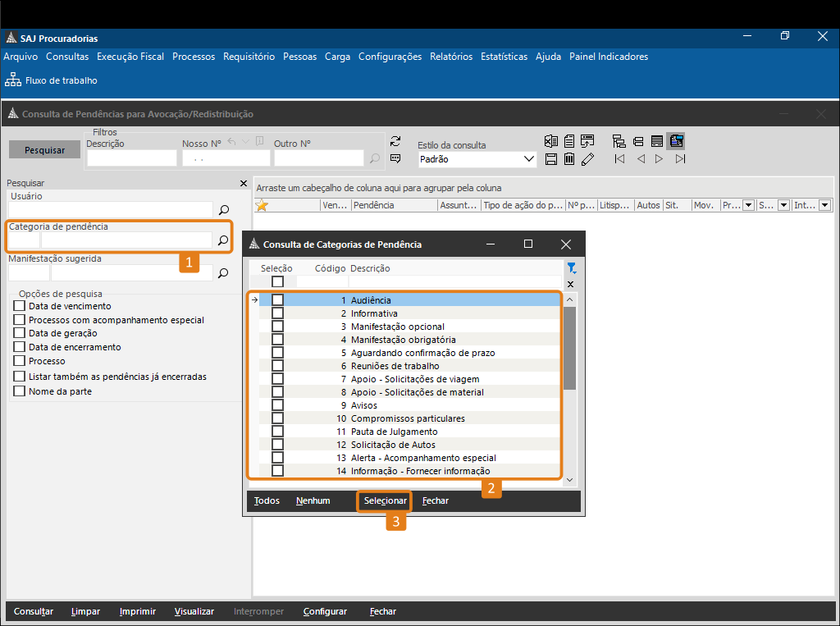Viewport: 840px width, 626px height.
Task: Open Estilo da consulta dropdown
Action: click(528, 159)
